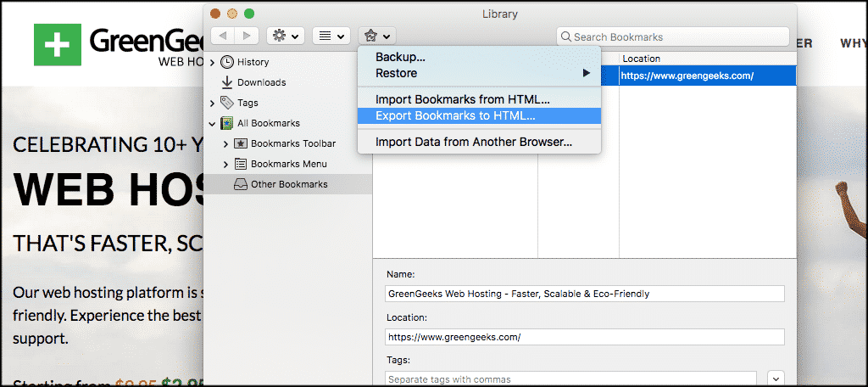The width and height of the screenshot is (868, 387).
Task: Collapse the All Bookmarks node
Action: point(212,124)
